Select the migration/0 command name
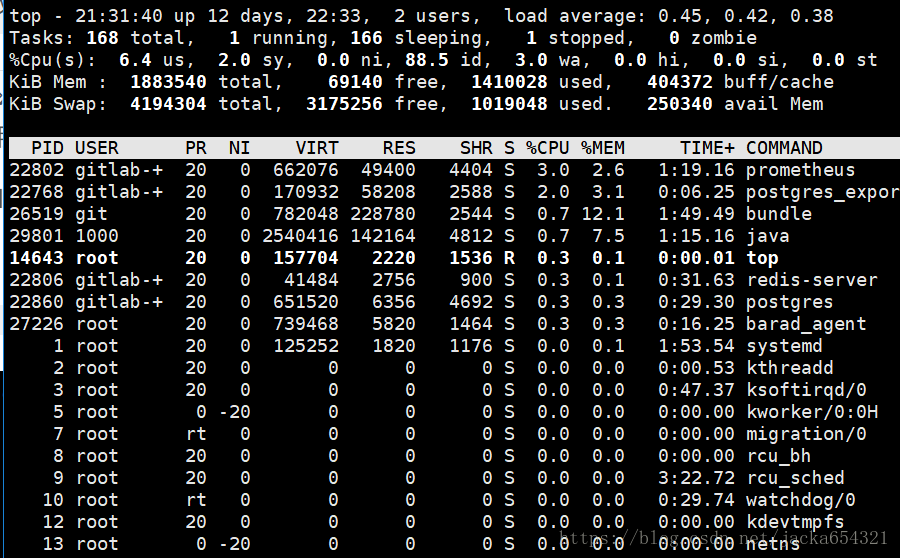The image size is (900, 558). tap(806, 434)
